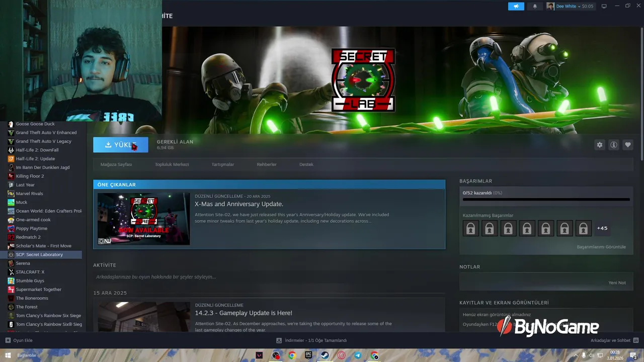The width and height of the screenshot is (644, 362).
Task: Select Serena in the library
Action: pos(23,263)
